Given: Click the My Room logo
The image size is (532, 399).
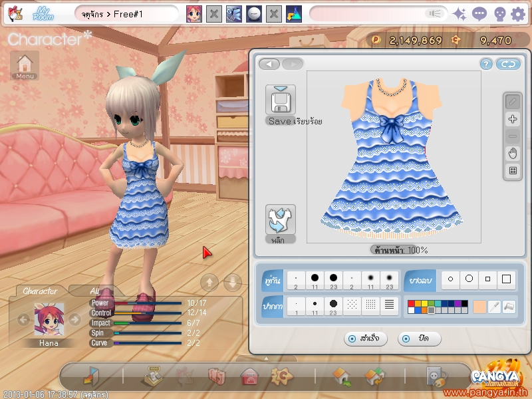Looking at the screenshot, I should 43,14.
